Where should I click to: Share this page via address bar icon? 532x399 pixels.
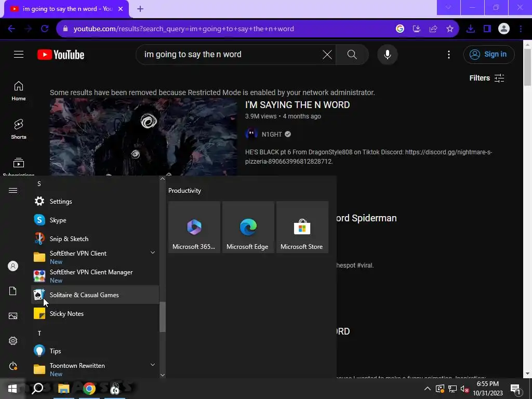click(433, 29)
